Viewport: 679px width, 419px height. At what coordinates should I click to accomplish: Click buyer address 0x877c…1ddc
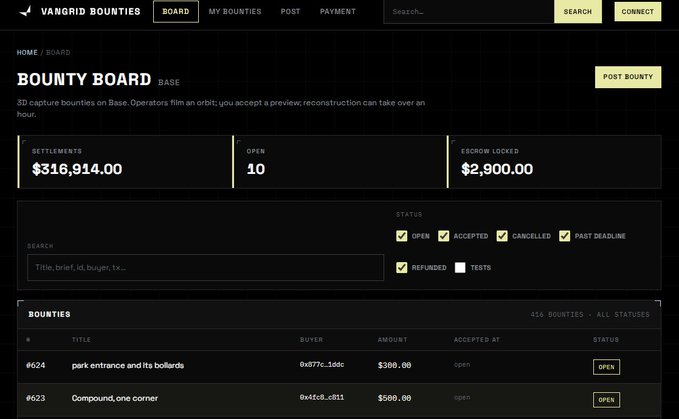(322, 364)
